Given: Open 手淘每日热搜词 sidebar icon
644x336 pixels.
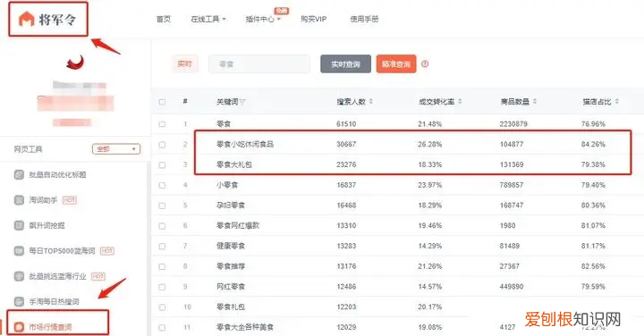Looking at the screenshot, I should 19,301.
